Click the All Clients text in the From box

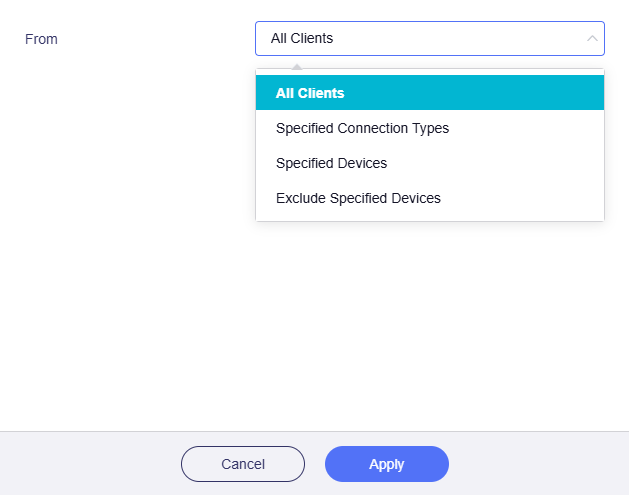(x=302, y=39)
